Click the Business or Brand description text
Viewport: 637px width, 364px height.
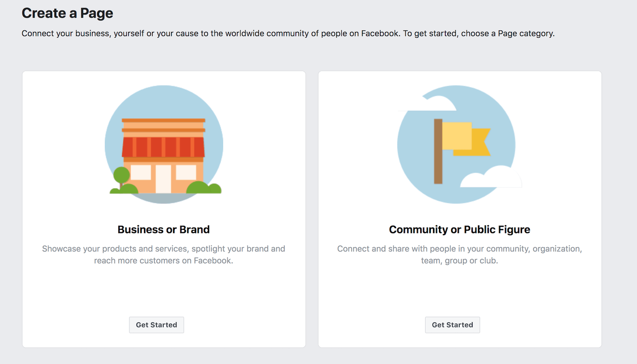[x=163, y=254]
